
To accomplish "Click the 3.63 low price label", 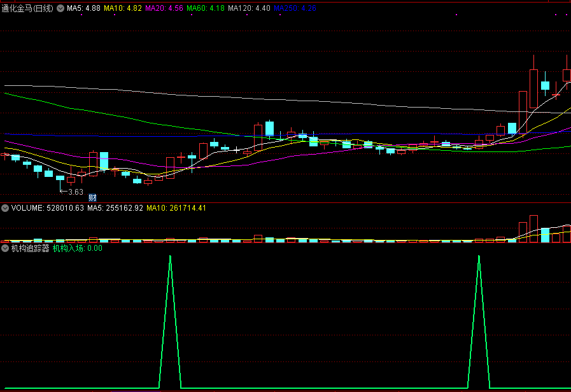I will 75,192.
